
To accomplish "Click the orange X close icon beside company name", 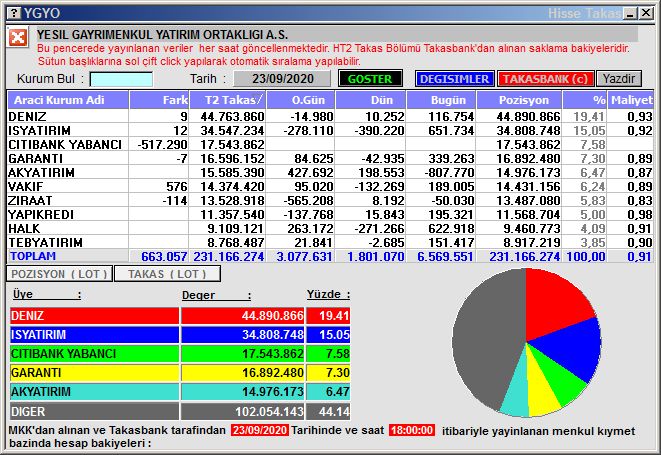I will click(x=18, y=38).
